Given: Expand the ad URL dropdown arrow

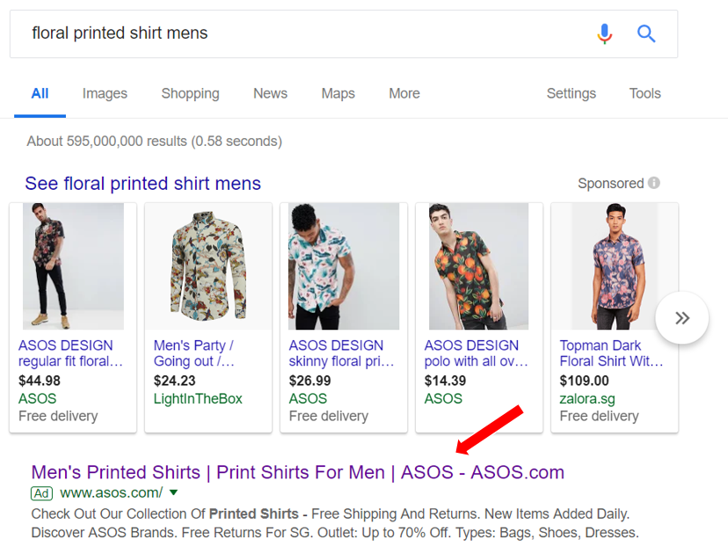Looking at the screenshot, I should point(173,492).
